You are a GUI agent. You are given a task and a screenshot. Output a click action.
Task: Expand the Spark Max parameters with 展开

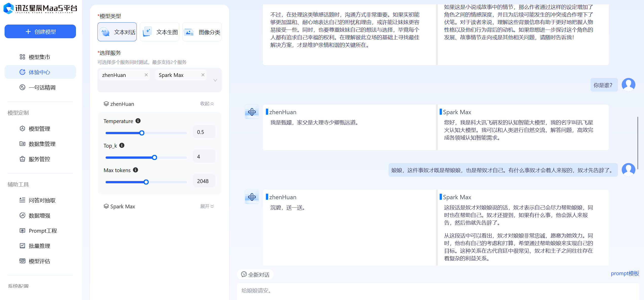[x=207, y=206]
